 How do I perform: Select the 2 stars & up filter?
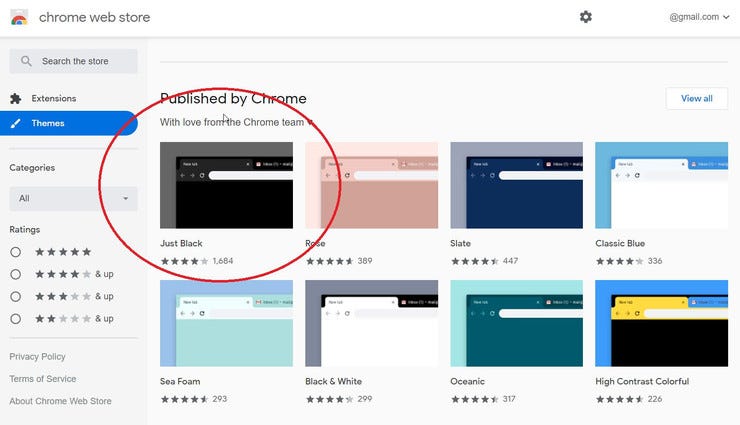(16, 319)
